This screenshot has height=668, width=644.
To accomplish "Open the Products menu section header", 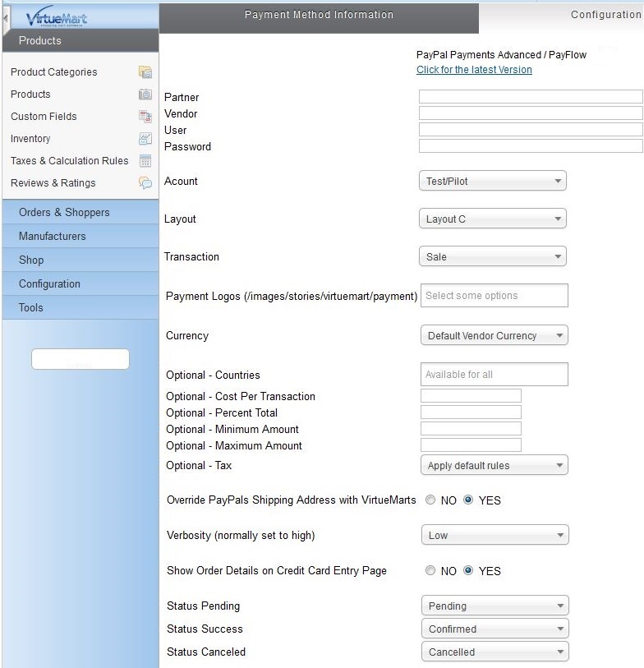I will click(x=80, y=40).
